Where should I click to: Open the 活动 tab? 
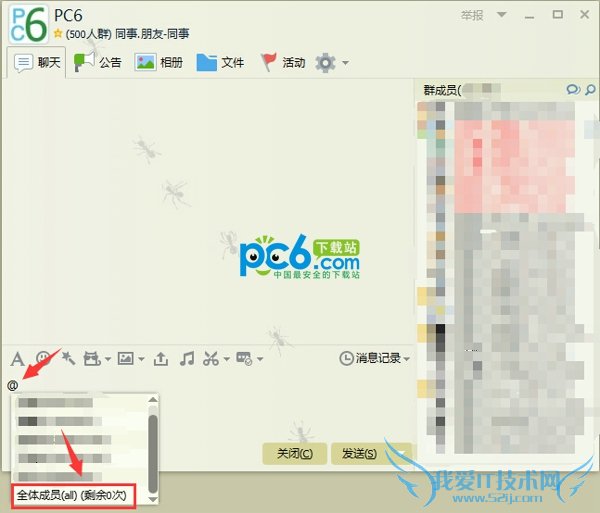[x=283, y=62]
